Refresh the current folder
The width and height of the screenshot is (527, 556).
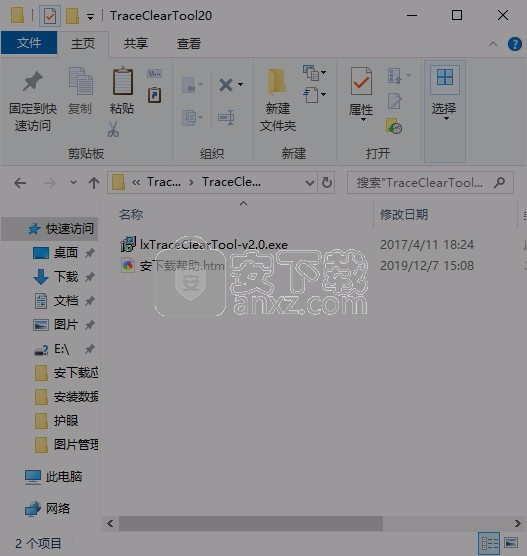pyautogui.click(x=327, y=183)
